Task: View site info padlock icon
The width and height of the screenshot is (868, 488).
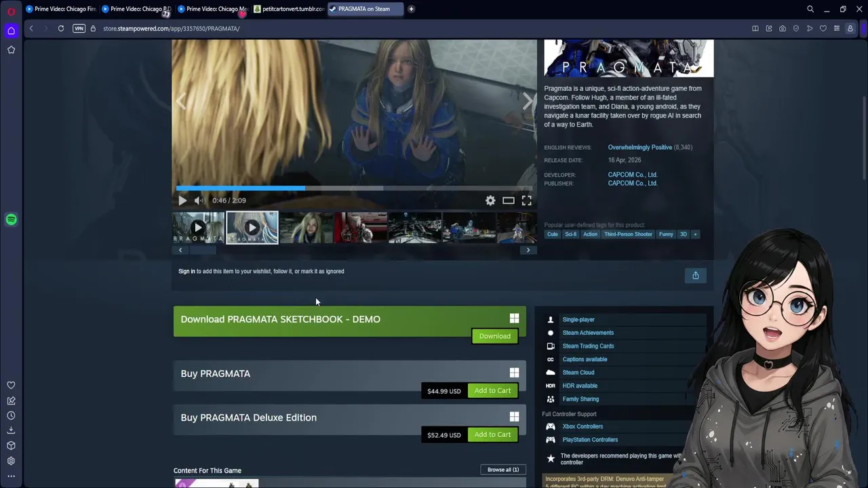Action: point(93,28)
